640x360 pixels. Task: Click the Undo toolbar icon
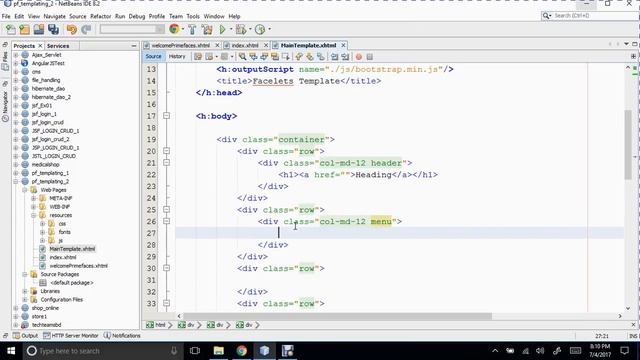pos(72,29)
